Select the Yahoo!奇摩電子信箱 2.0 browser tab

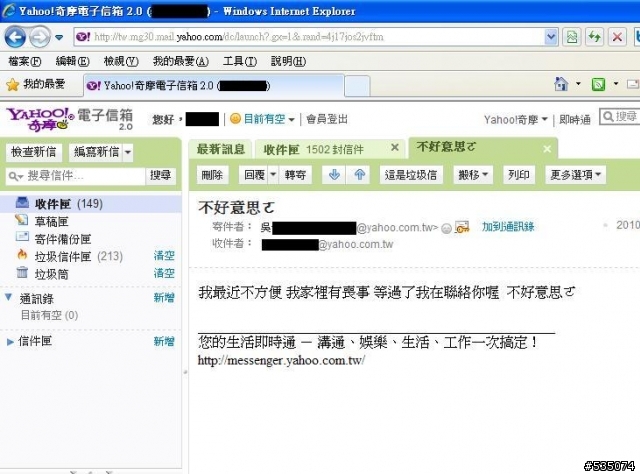coord(214,85)
